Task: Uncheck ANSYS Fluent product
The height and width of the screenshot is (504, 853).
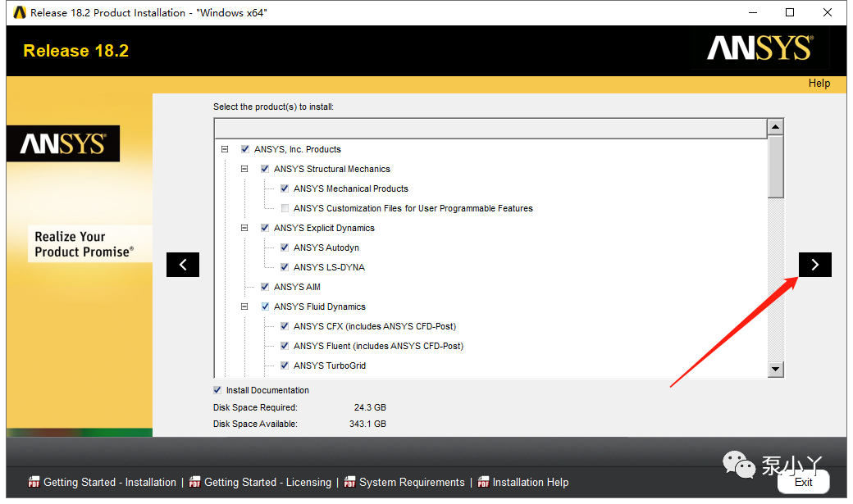Action: tap(285, 346)
